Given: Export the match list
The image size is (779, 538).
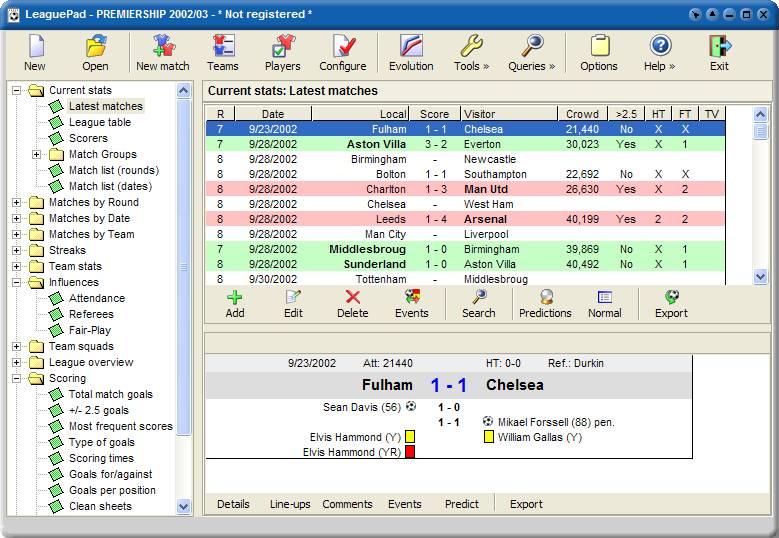Looking at the screenshot, I should tap(671, 304).
